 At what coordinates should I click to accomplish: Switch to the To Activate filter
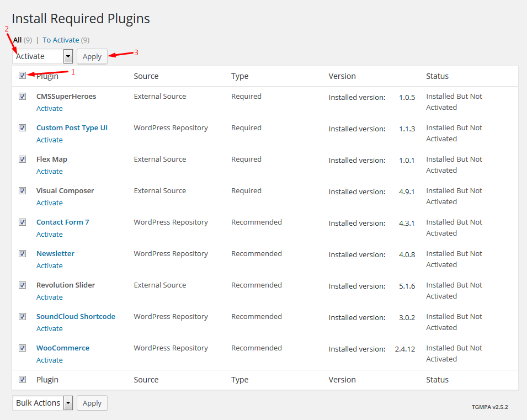point(61,40)
